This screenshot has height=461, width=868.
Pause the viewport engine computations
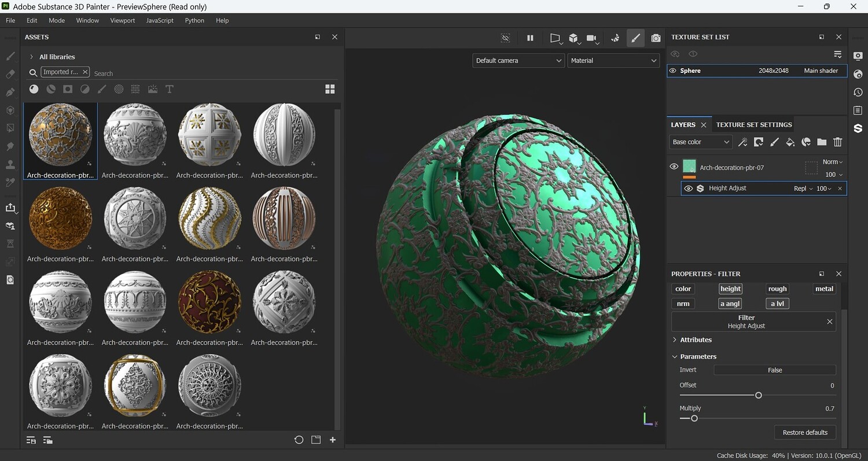click(530, 38)
